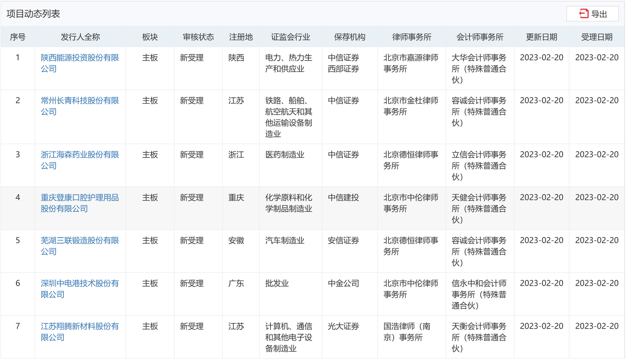Click the 审核状态 column header

198,37
